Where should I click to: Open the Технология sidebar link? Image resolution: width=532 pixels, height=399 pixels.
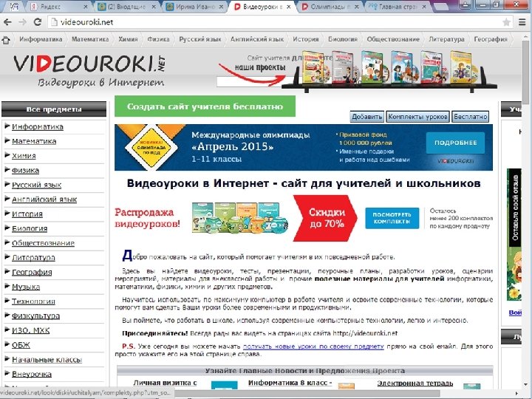(x=33, y=301)
